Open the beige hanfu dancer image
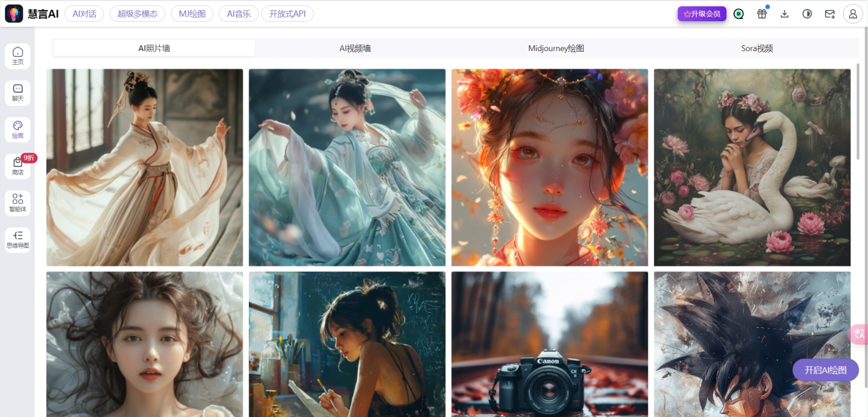Image resolution: width=868 pixels, height=417 pixels. (145, 167)
